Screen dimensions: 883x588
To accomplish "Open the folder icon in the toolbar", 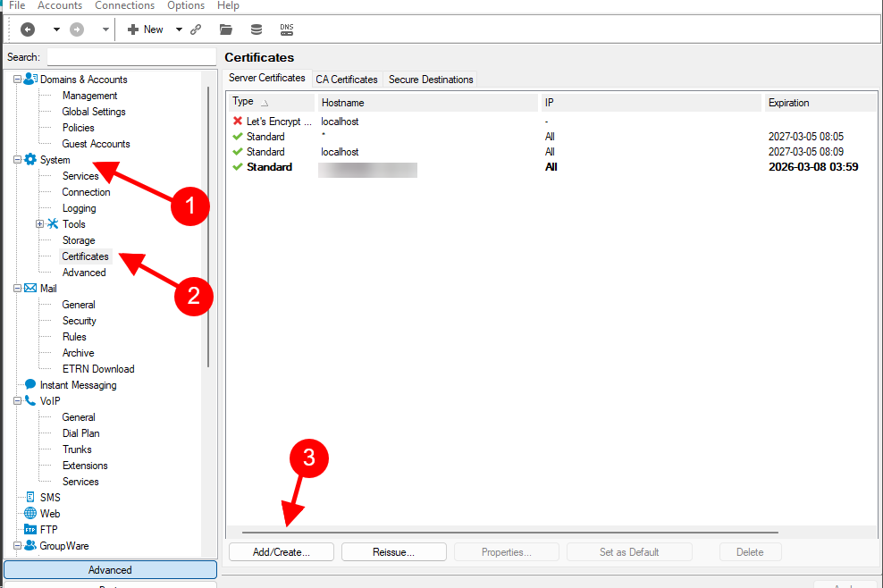I will click(x=226, y=29).
